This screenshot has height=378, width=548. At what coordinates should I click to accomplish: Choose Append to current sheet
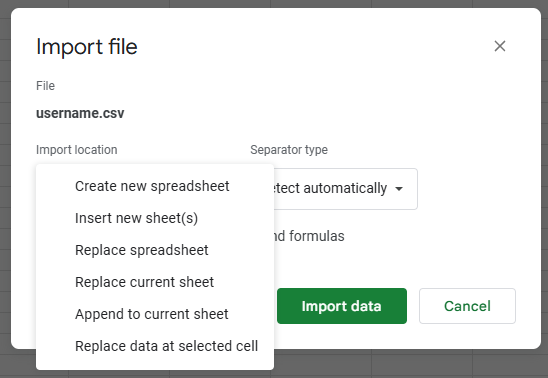155,314
